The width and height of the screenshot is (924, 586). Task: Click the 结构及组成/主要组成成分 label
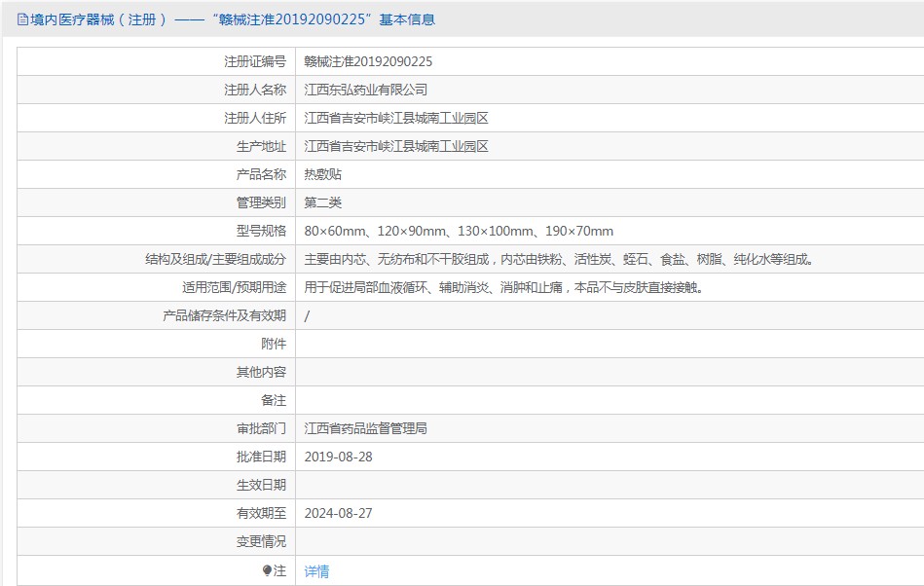coord(216,259)
